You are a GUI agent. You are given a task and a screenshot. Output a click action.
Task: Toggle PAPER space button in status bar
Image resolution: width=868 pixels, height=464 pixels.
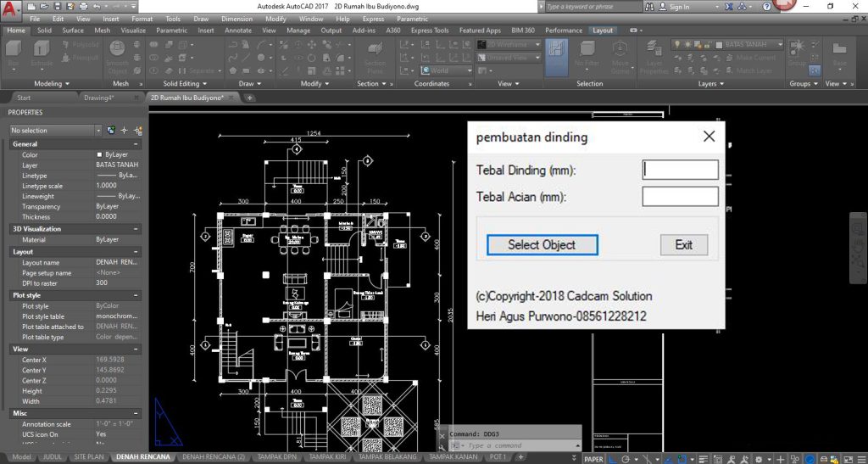[x=593, y=458]
